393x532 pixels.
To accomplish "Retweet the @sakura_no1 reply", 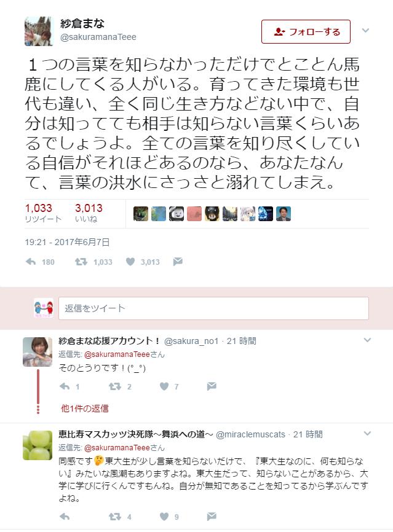I will (115, 386).
